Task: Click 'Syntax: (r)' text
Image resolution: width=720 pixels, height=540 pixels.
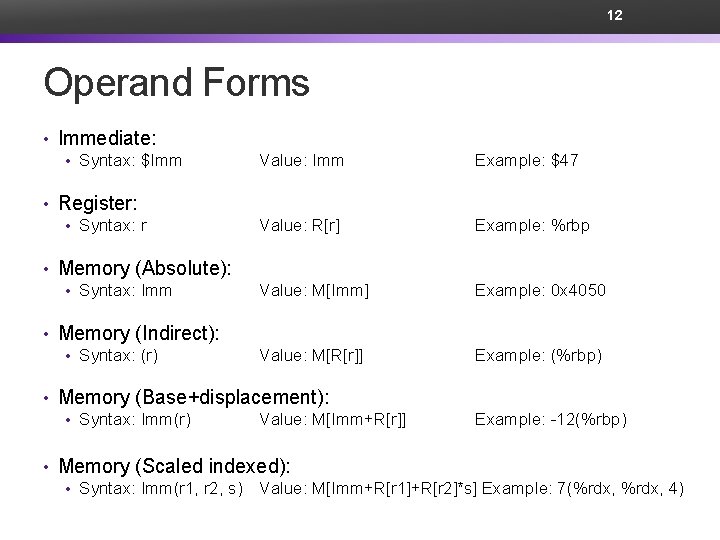Action: tap(118, 355)
